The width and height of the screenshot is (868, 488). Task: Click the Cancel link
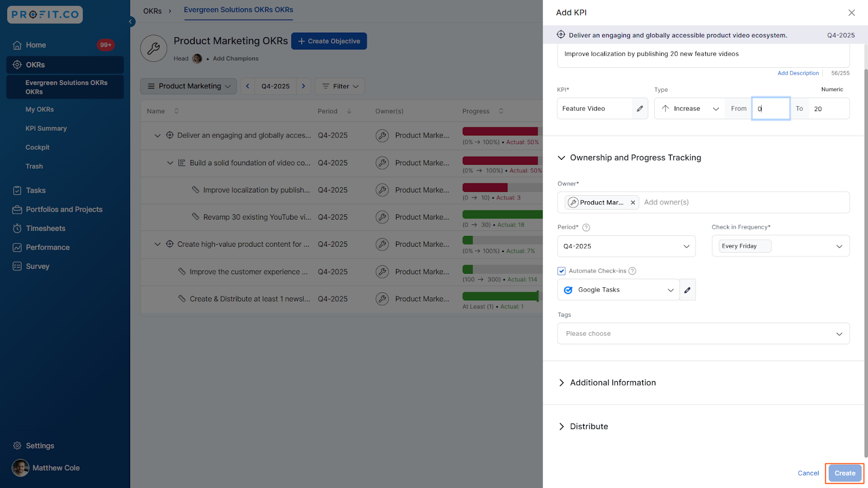tap(808, 473)
